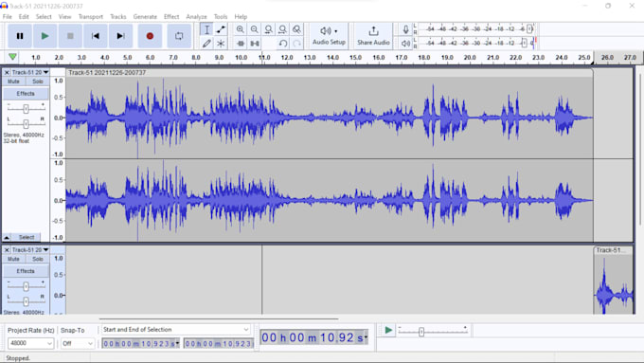Open the Transport menu
The width and height of the screenshot is (644, 363).
90,17
